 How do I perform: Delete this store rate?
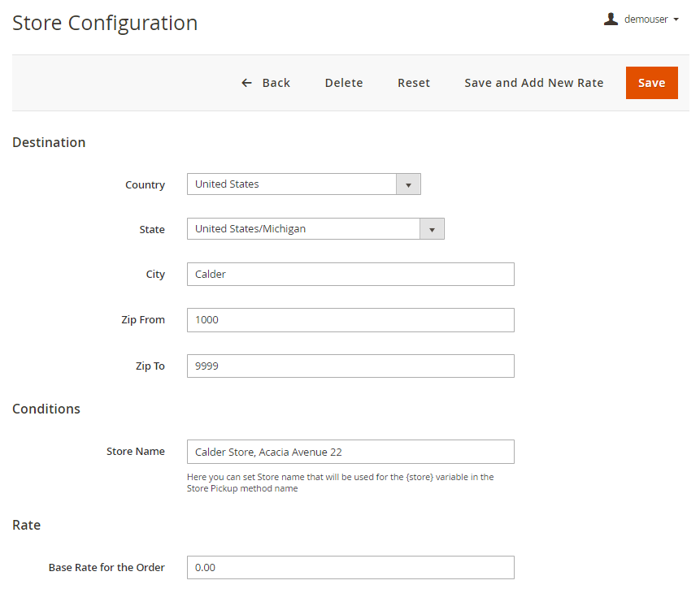[344, 83]
